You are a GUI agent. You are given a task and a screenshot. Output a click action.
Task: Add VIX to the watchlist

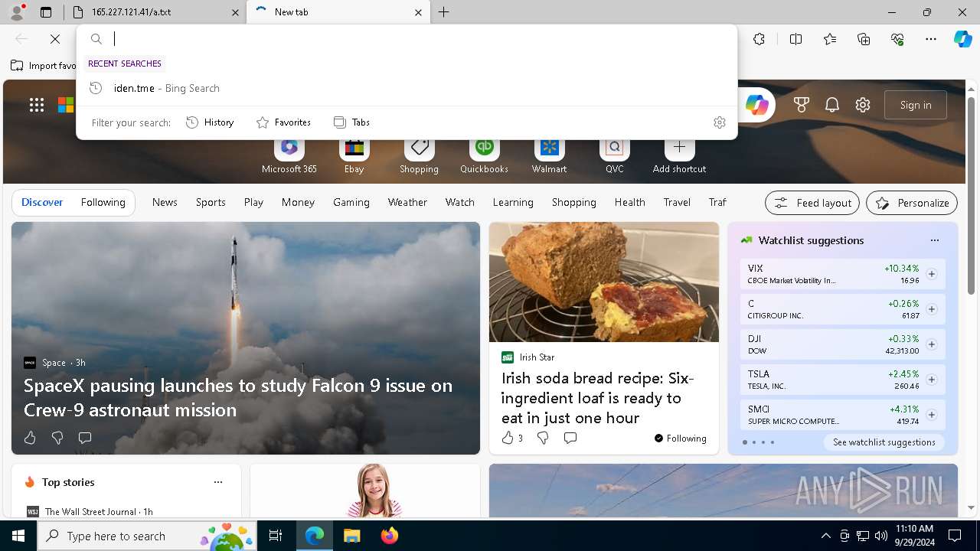tap(932, 274)
